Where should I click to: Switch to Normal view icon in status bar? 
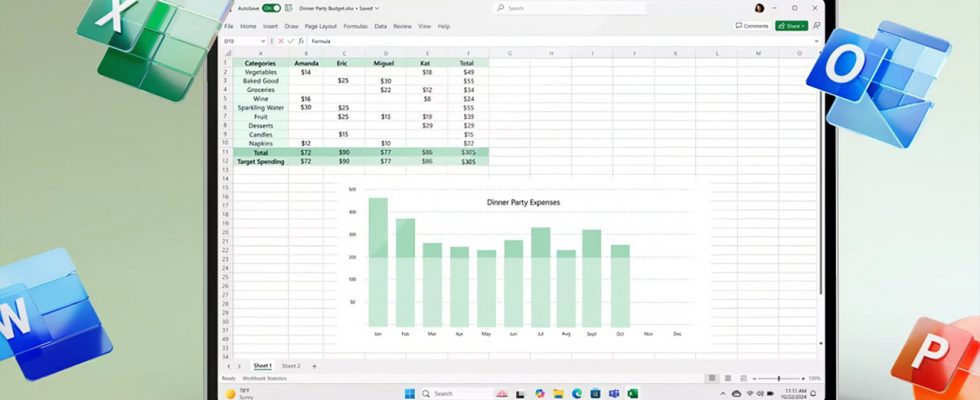click(712, 378)
